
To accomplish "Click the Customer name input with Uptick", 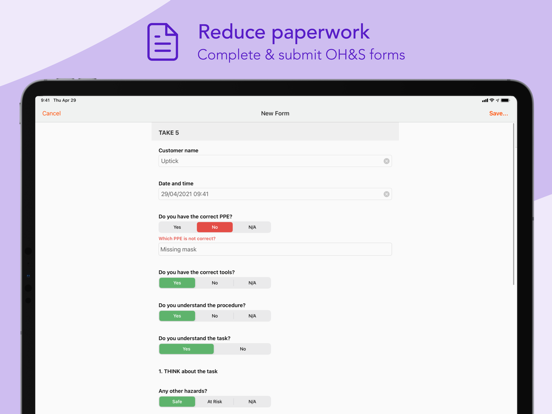I will click(x=275, y=161).
